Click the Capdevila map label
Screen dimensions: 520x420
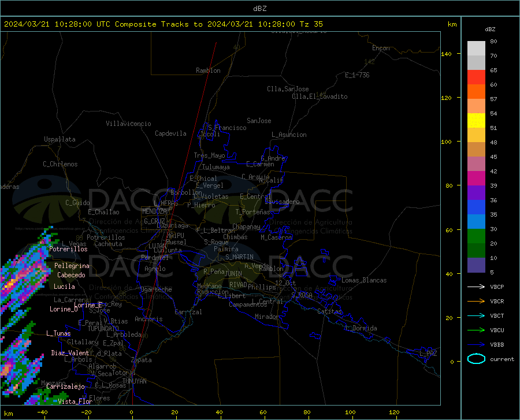pos(170,133)
